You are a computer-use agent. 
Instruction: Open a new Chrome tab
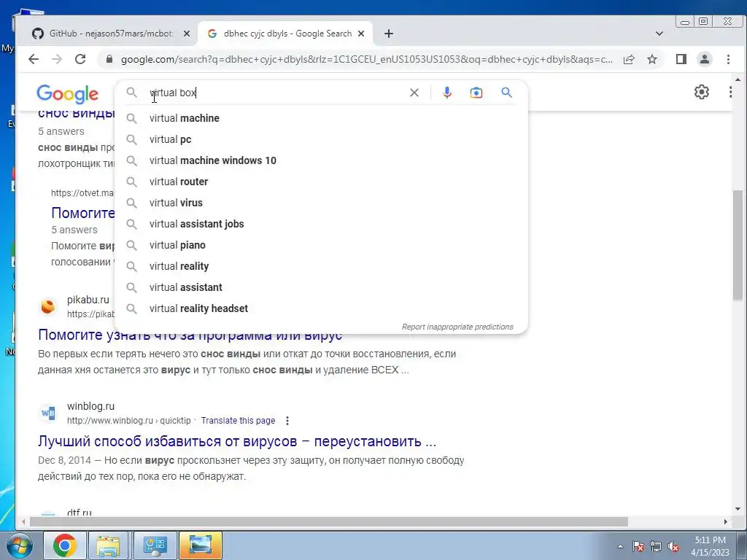coord(389,34)
